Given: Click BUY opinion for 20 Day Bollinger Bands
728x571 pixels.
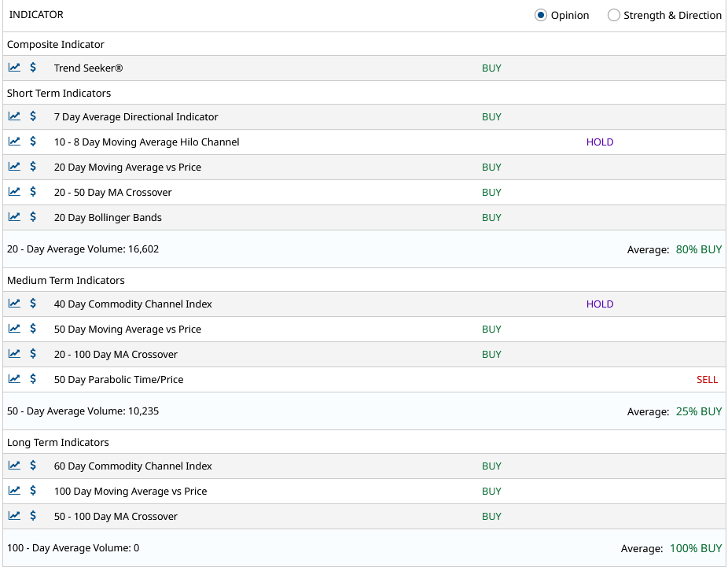Looking at the screenshot, I should point(491,217).
